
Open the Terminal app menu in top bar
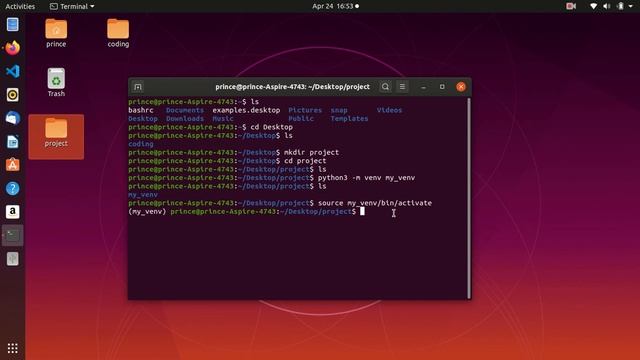(72, 6)
